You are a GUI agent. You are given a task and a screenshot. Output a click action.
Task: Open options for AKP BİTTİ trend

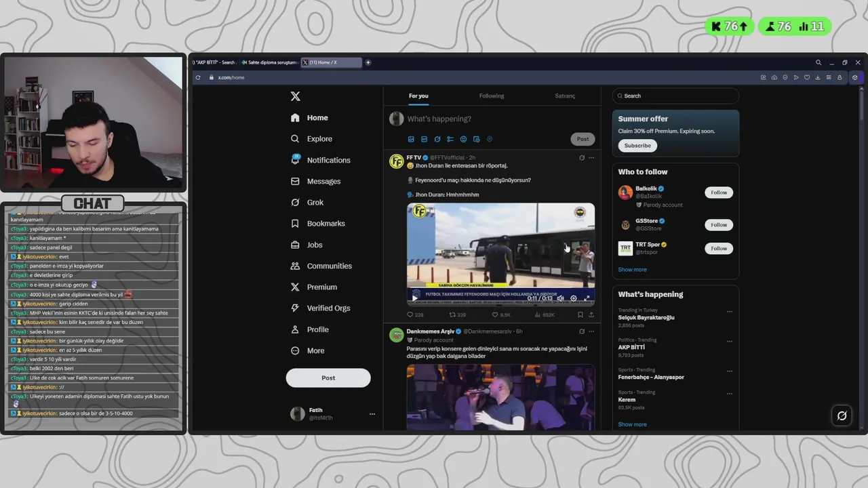tap(730, 341)
